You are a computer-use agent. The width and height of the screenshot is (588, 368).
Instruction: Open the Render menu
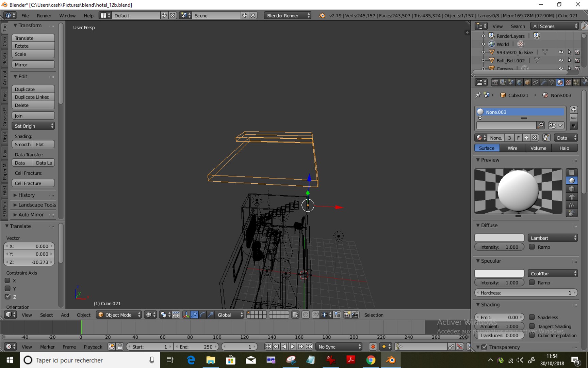point(44,16)
